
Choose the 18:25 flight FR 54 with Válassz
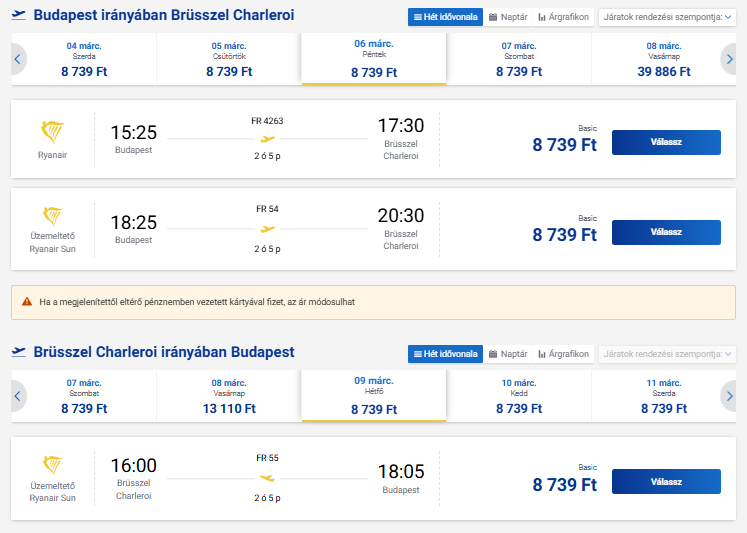(666, 232)
